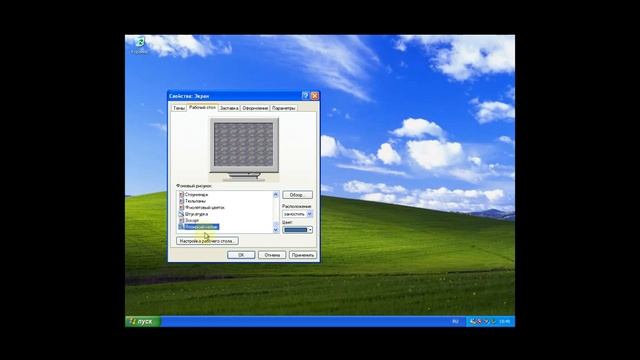Click the highlighted wallpaper list entry

pyautogui.click(x=202, y=227)
